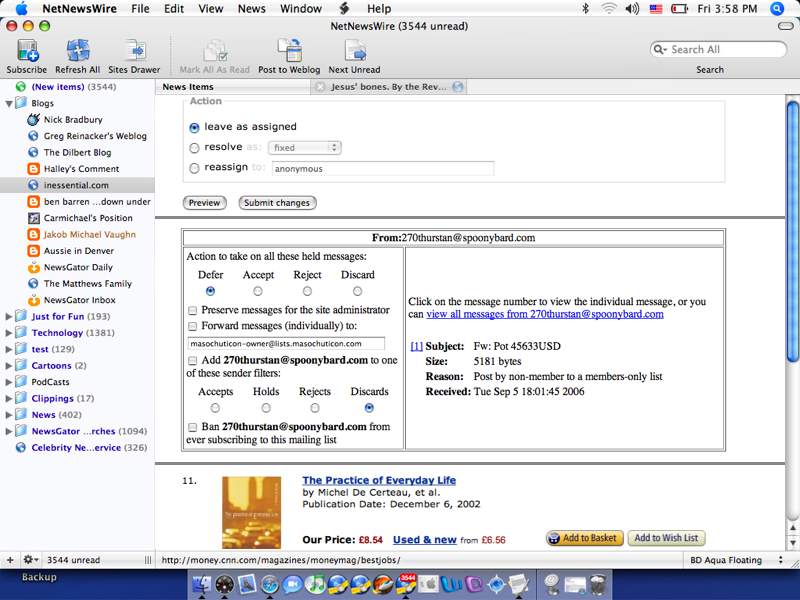Toggle the Sites Drawer toolbar icon
800x600 pixels.
click(x=135, y=51)
